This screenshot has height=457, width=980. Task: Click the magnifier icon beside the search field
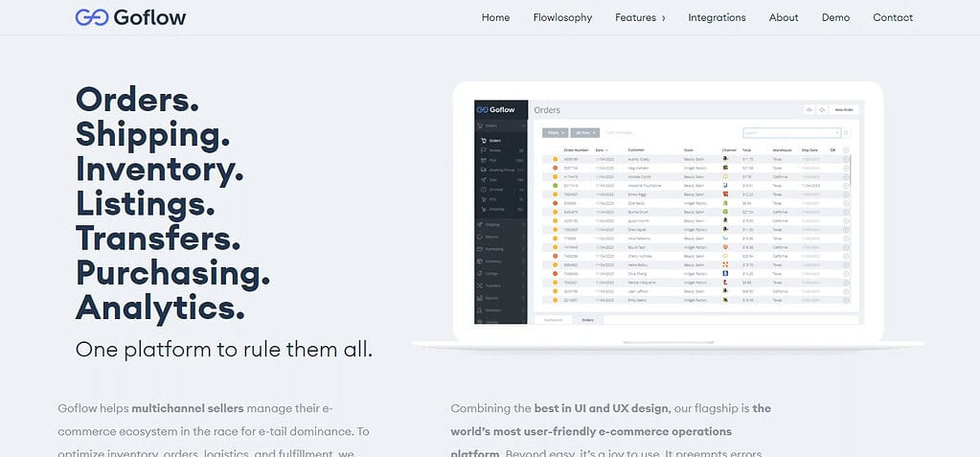(x=846, y=132)
